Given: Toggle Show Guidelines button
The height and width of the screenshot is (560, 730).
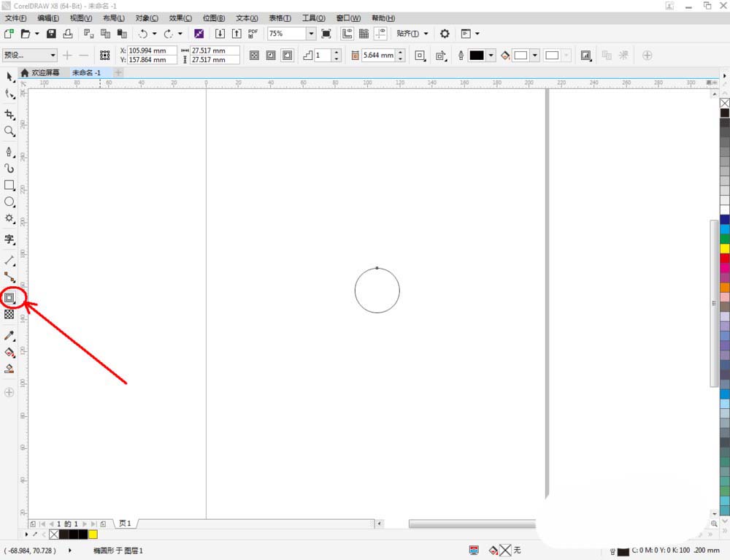Looking at the screenshot, I should click(380, 34).
